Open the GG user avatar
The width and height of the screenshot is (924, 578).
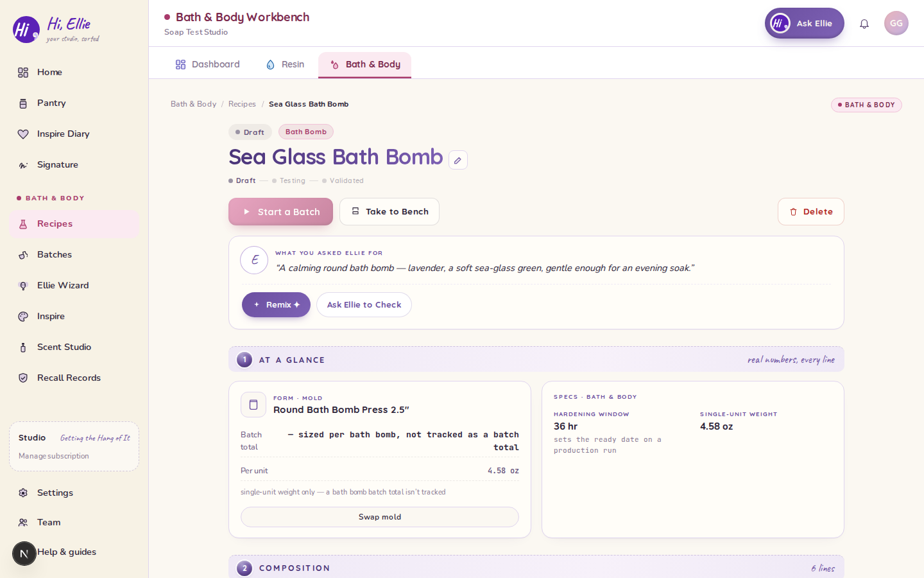(896, 23)
